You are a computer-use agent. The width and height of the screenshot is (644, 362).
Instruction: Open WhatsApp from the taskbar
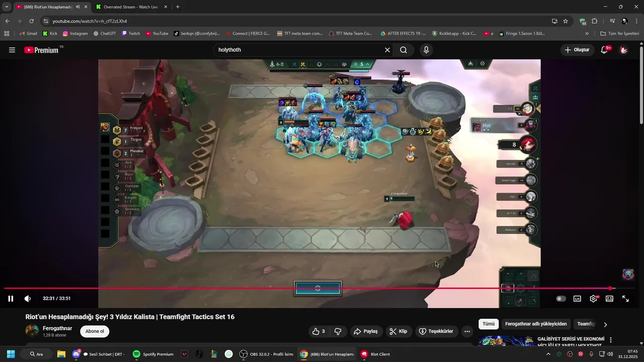(x=229, y=354)
